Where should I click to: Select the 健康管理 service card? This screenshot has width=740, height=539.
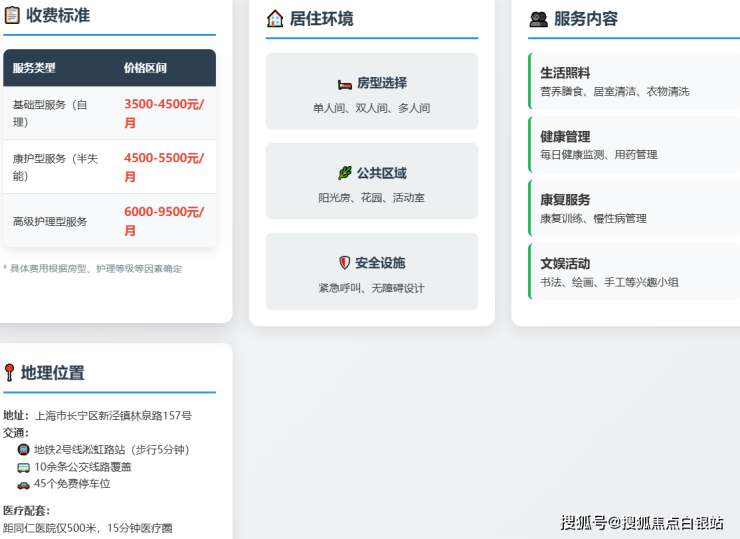point(634,145)
